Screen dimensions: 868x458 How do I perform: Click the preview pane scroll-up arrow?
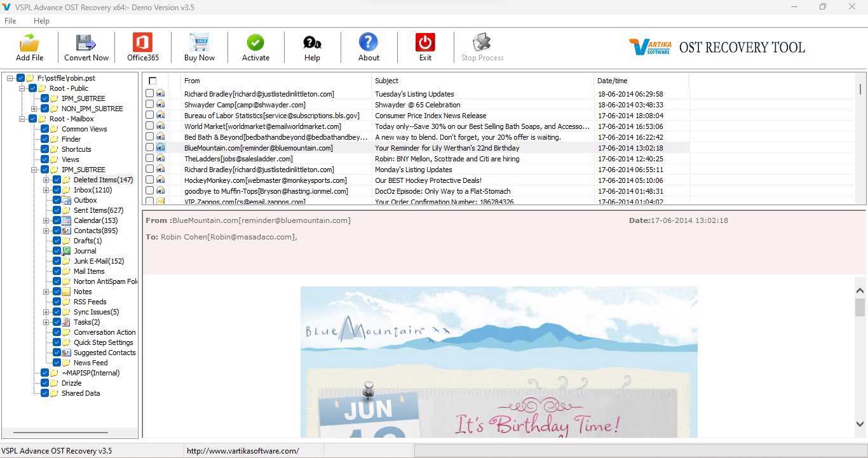(x=860, y=290)
